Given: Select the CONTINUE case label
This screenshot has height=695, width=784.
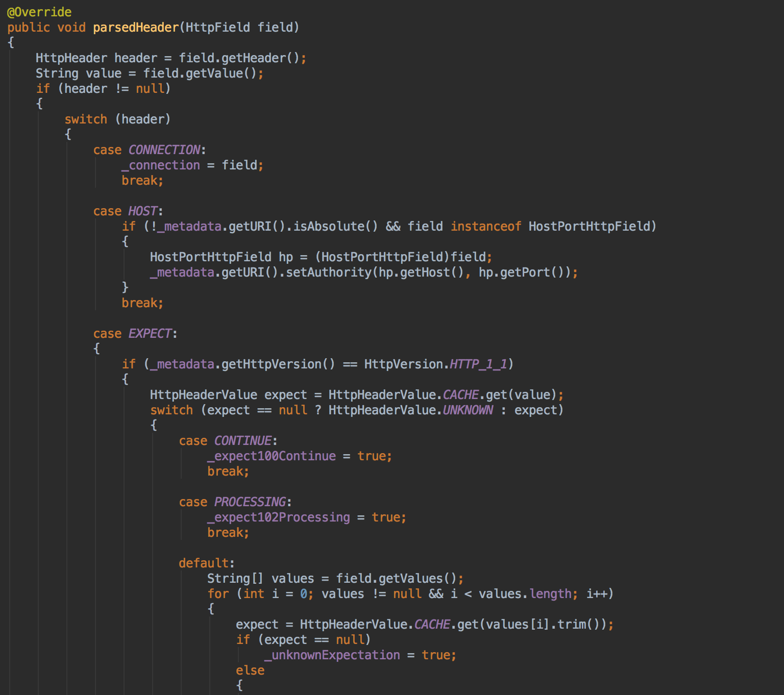Looking at the screenshot, I should point(243,440).
